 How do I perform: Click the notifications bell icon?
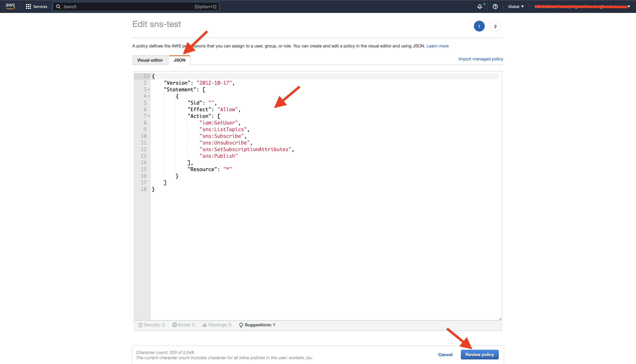click(480, 6)
